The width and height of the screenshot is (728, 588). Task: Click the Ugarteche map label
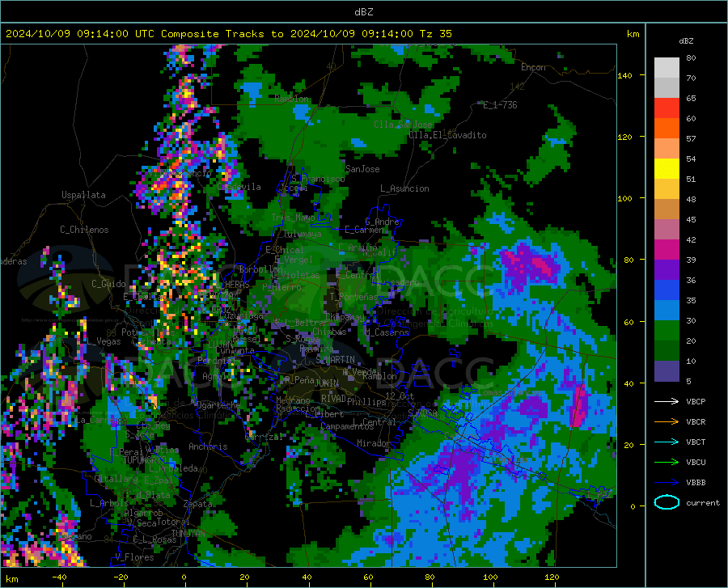218,404
